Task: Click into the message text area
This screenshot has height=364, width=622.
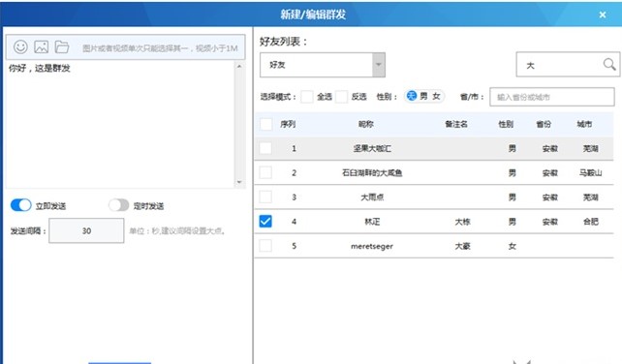Action: point(120,124)
